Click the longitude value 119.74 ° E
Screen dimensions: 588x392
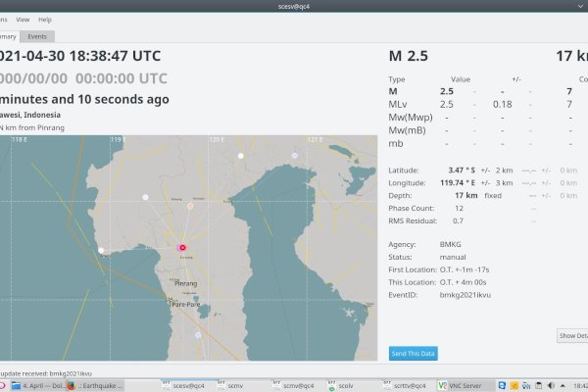(x=458, y=183)
